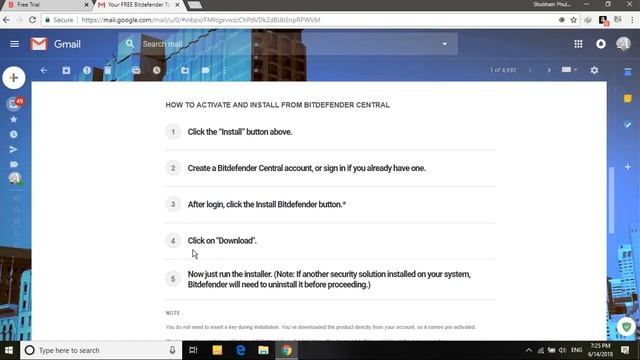This screenshot has height=360, width=640.
Task: Open Google Keep side panel
Action: (x=628, y=98)
